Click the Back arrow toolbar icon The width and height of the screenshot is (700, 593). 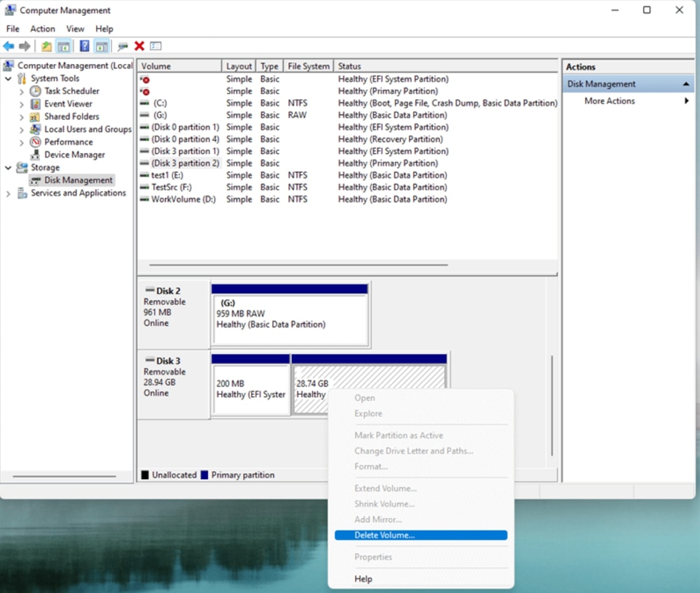point(9,46)
